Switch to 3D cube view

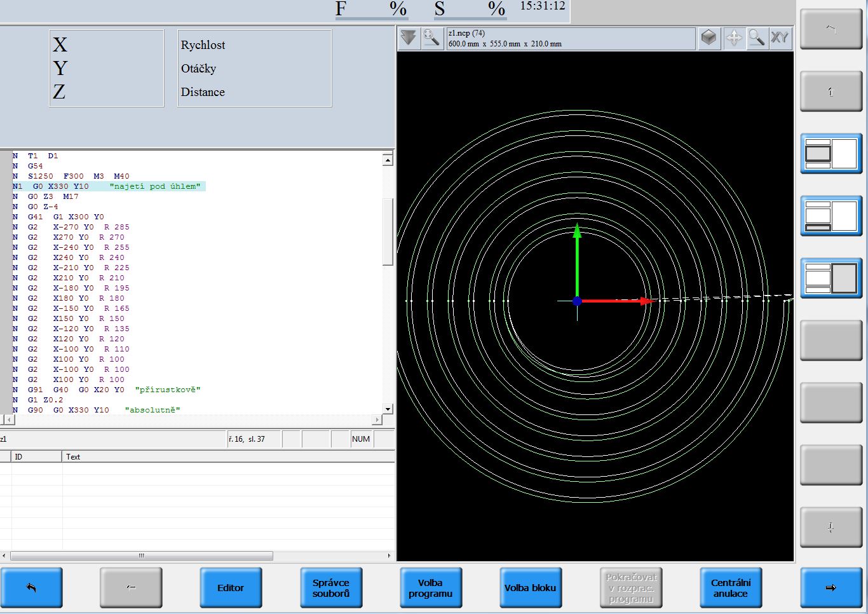709,38
